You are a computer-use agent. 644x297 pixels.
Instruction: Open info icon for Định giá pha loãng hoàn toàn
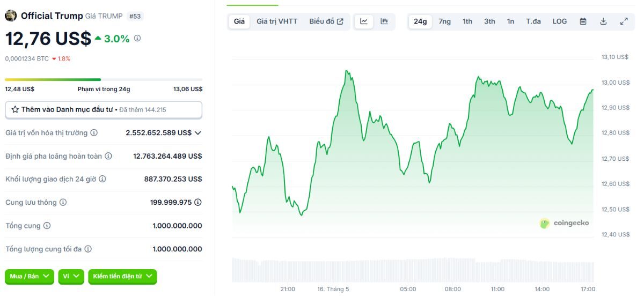pyautogui.click(x=108, y=156)
